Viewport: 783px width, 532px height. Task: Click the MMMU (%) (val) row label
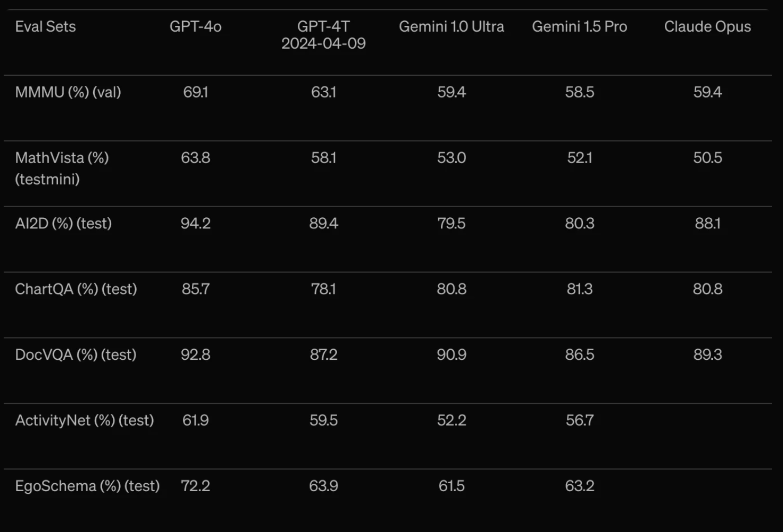click(68, 92)
